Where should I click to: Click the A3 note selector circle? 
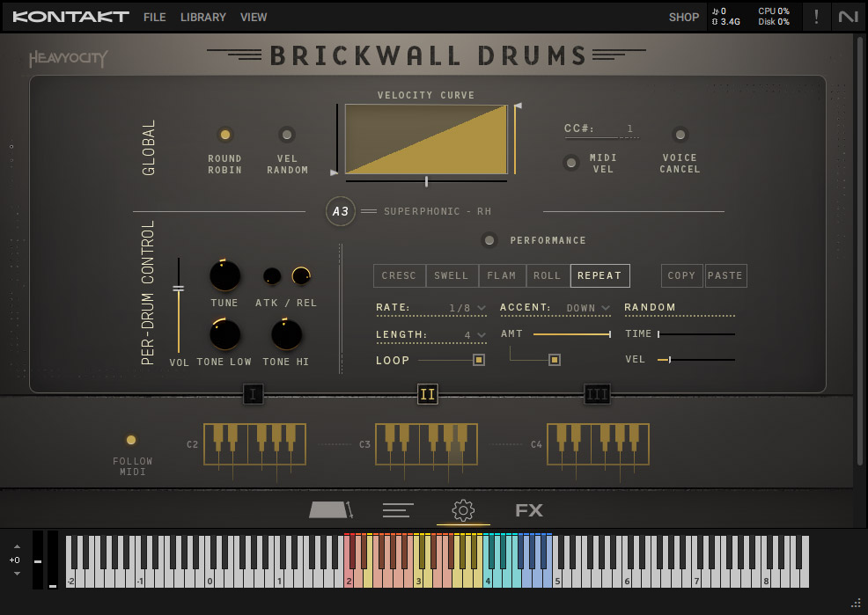tap(341, 211)
